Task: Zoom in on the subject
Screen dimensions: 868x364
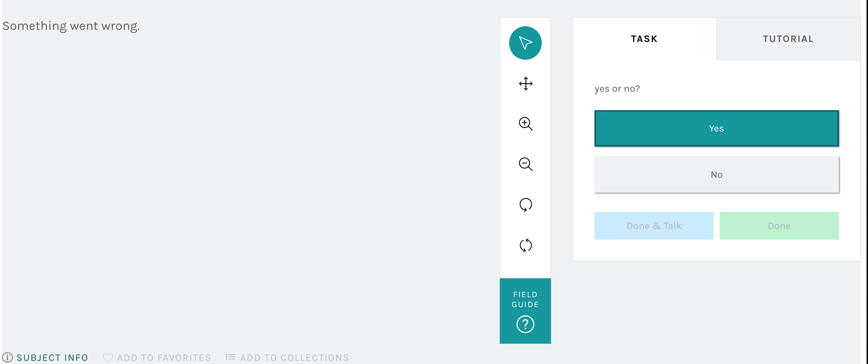Action: (525, 124)
